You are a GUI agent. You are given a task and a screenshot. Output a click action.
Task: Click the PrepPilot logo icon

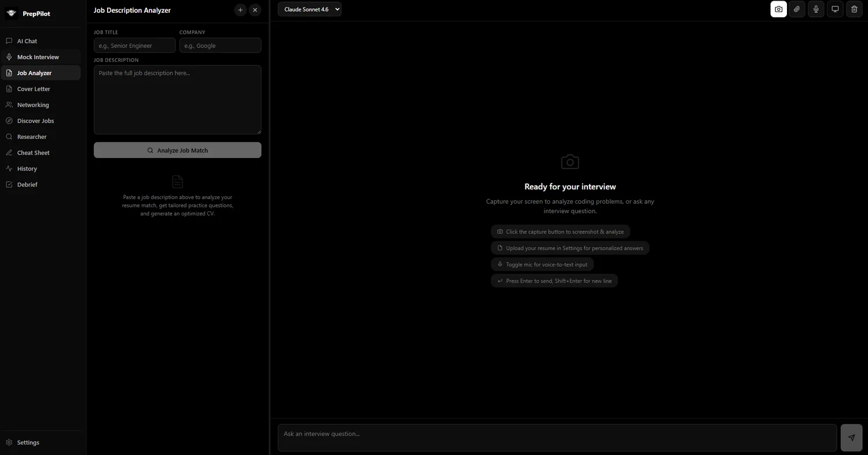(x=12, y=13)
